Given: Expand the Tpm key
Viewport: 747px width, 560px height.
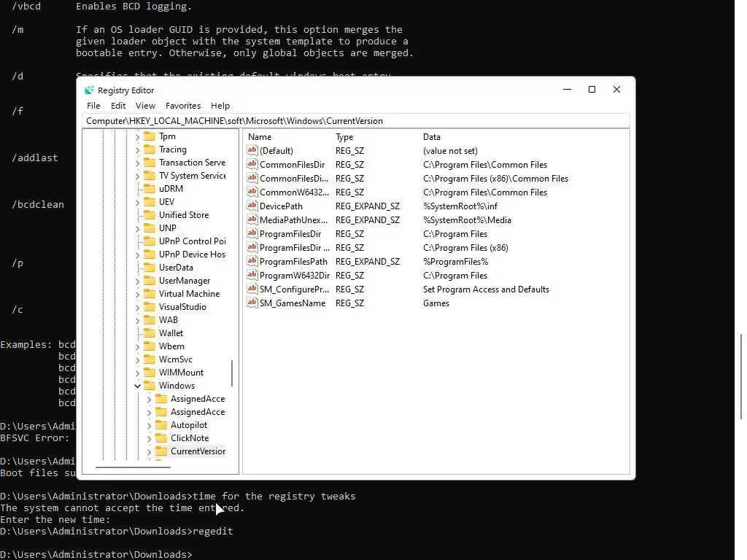Looking at the screenshot, I should (x=137, y=136).
